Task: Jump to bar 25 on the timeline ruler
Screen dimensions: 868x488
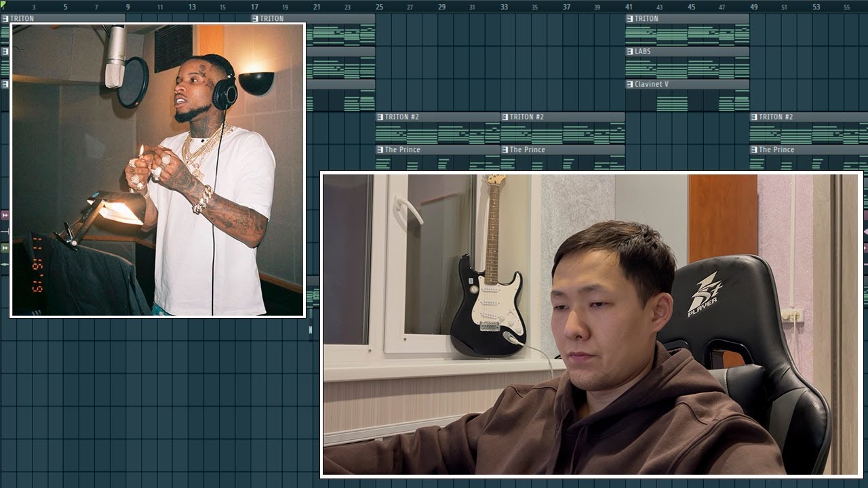Action: tap(379, 7)
